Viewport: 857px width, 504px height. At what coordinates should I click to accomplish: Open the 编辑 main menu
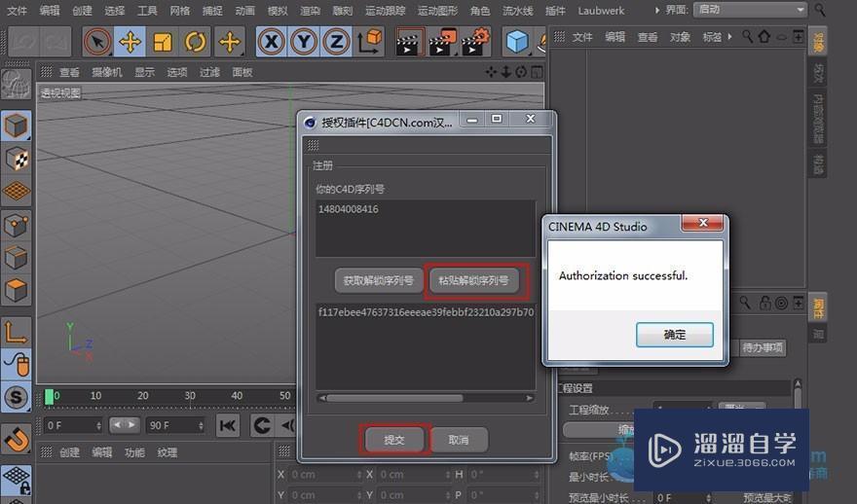click(x=50, y=11)
